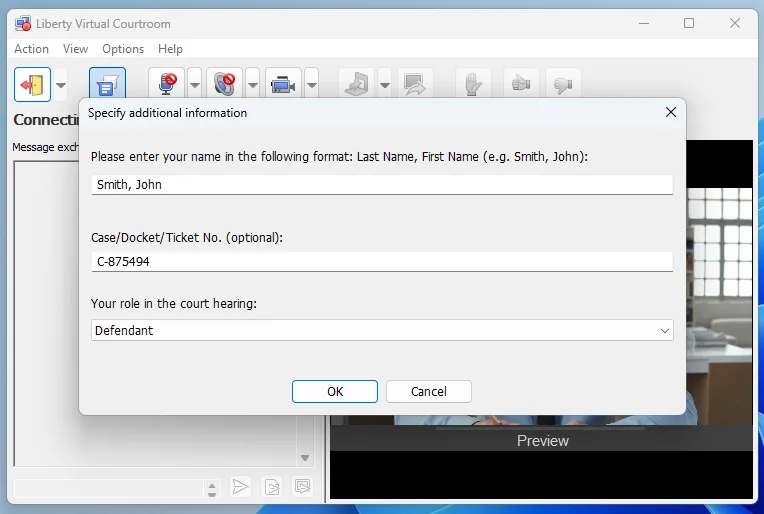Click the leave courtroom door icon
Screen dimensions: 764x514
tap(32, 85)
